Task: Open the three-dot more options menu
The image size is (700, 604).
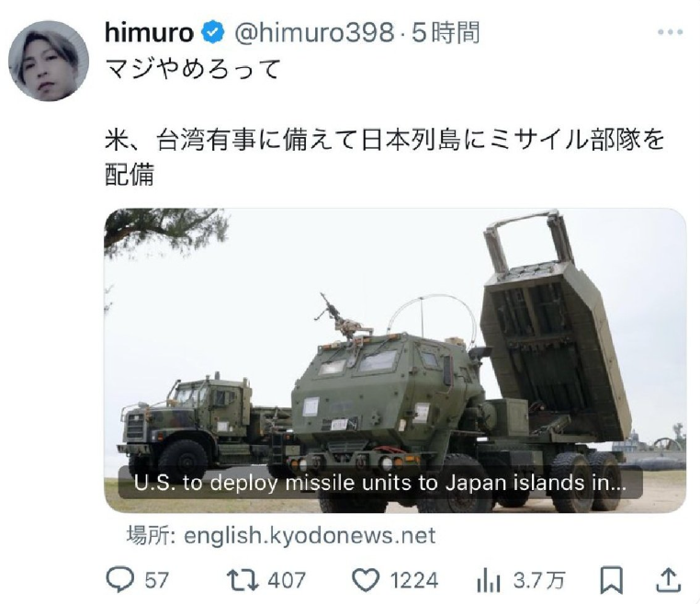Action: click(x=670, y=32)
